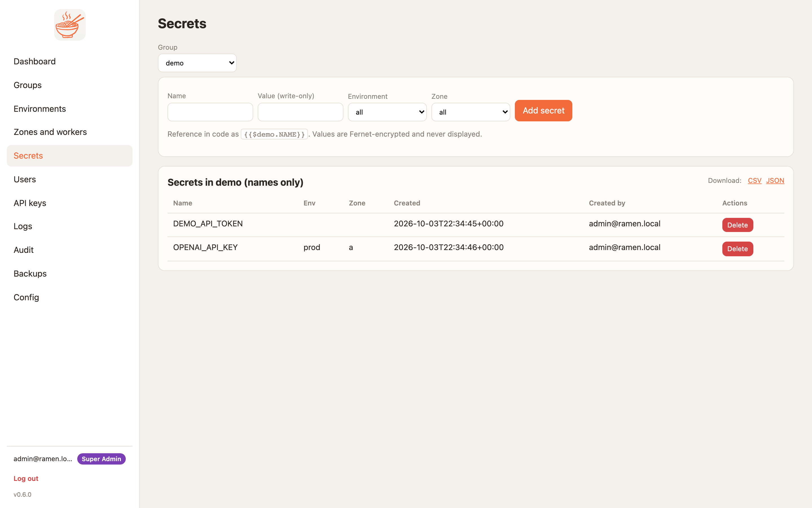Image resolution: width=812 pixels, height=508 pixels.
Task: Click the Created column header
Action: pos(407,203)
